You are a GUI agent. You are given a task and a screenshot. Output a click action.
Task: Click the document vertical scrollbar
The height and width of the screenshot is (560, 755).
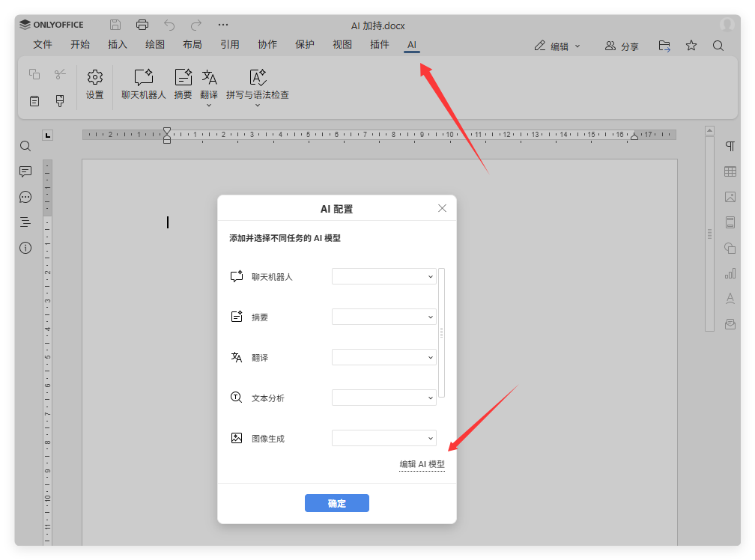pyautogui.click(x=709, y=234)
